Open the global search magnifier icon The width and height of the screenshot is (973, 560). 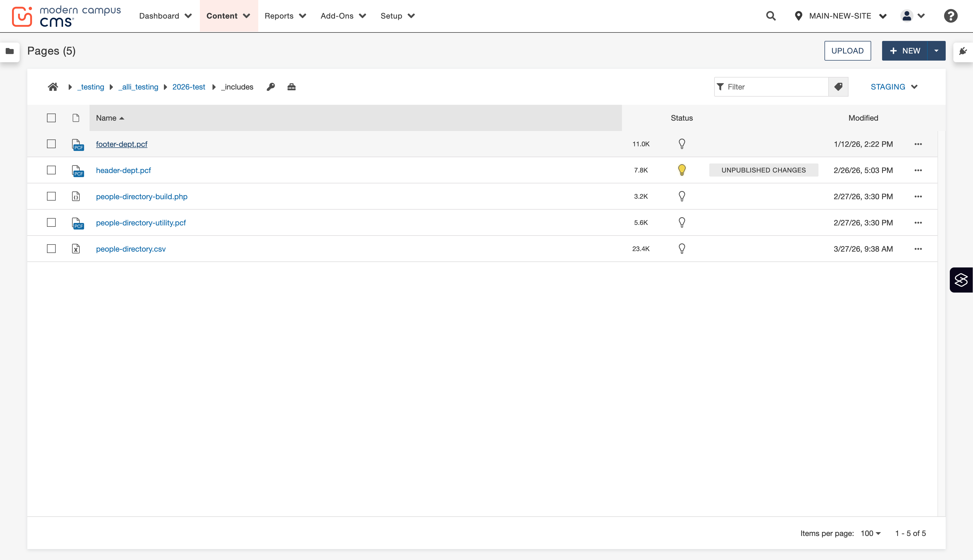coord(771,16)
